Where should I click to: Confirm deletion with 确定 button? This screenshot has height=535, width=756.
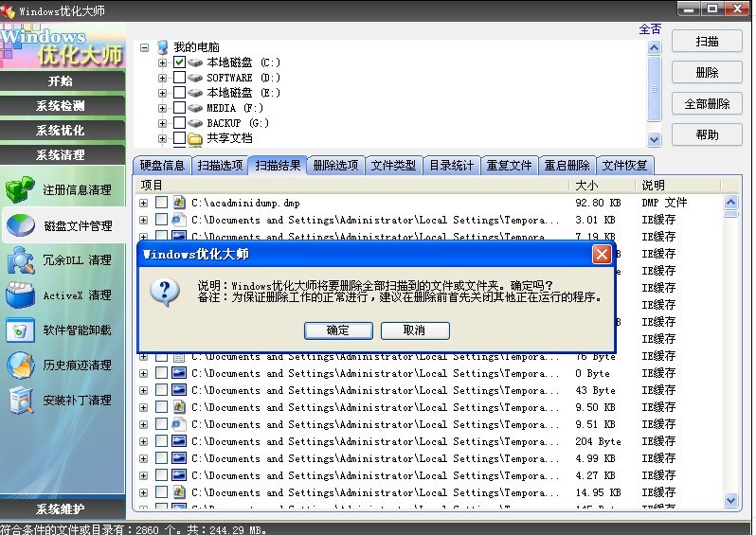(x=338, y=330)
